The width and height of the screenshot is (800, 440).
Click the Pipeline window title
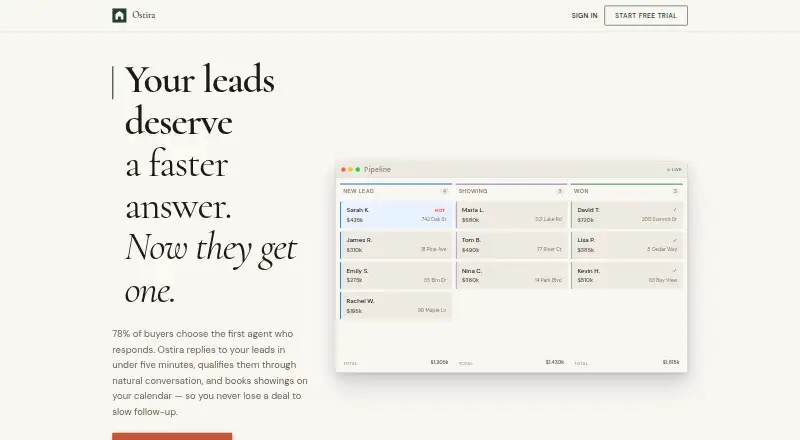tap(377, 169)
